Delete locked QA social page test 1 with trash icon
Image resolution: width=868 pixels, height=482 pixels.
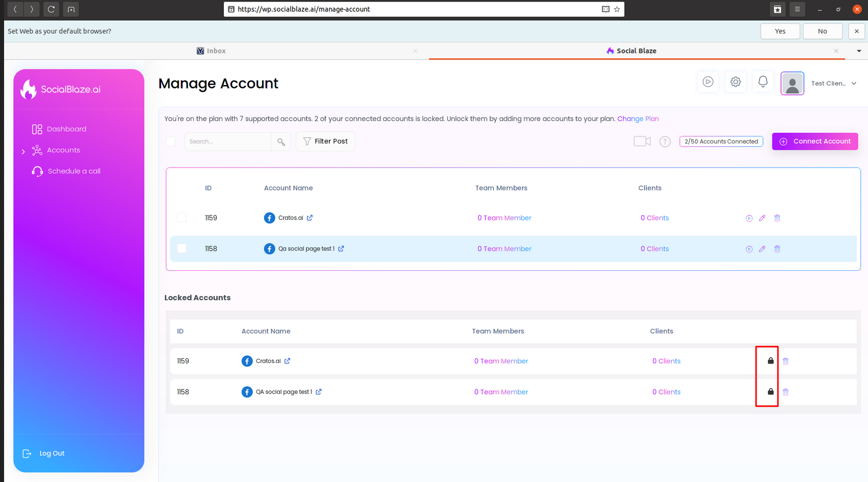[786, 392]
